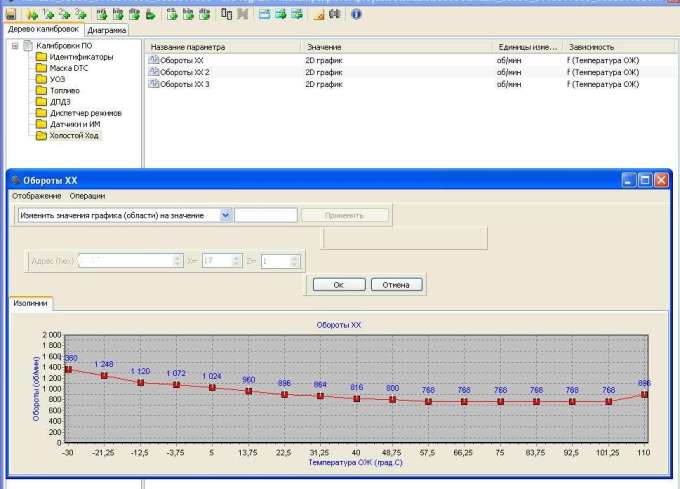Open the Изменить значения графика dropdown
Viewport: 680px width, 489px height.
pos(225,215)
